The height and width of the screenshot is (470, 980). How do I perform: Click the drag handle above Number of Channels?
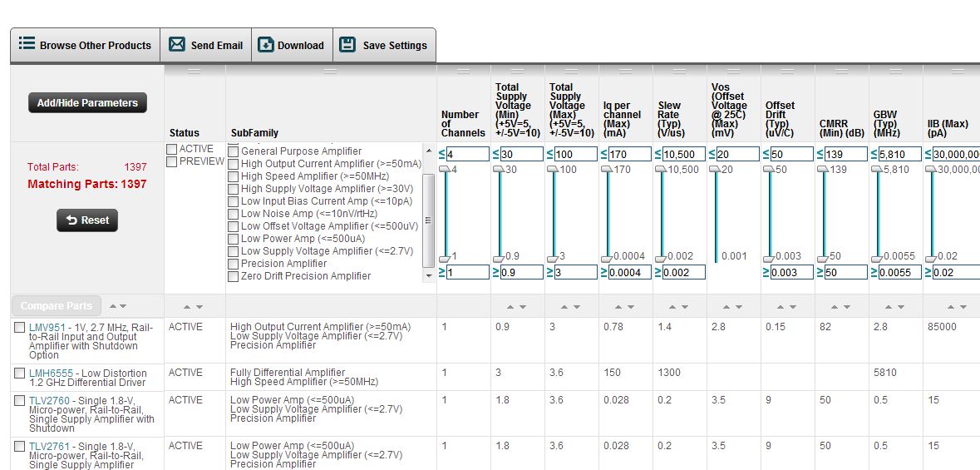463,72
